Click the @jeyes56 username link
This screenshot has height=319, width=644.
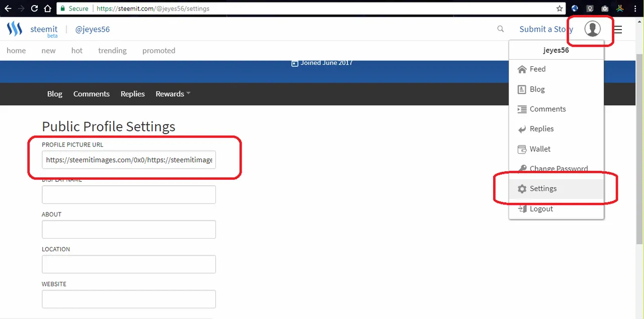coord(93,29)
